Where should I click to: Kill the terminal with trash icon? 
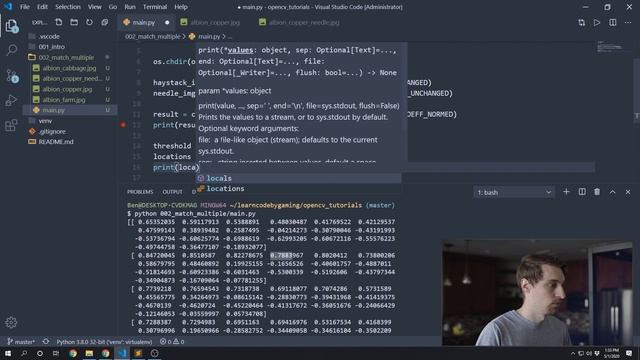click(597, 192)
